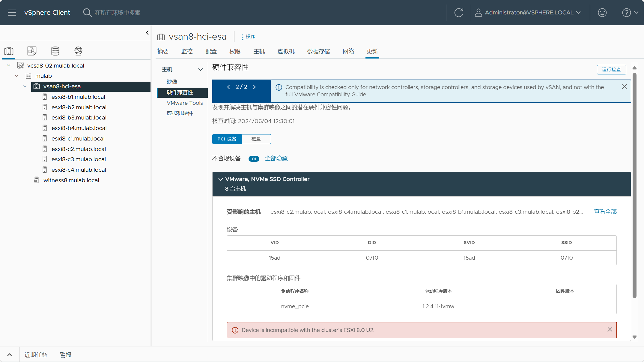Open the 虚拟机 tab
Screen dimensions: 644x362
[x=286, y=51]
